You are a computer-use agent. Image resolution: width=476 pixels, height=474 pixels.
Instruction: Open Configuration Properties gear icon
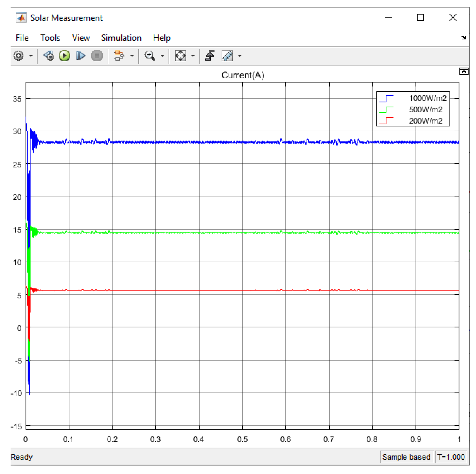[x=18, y=56]
